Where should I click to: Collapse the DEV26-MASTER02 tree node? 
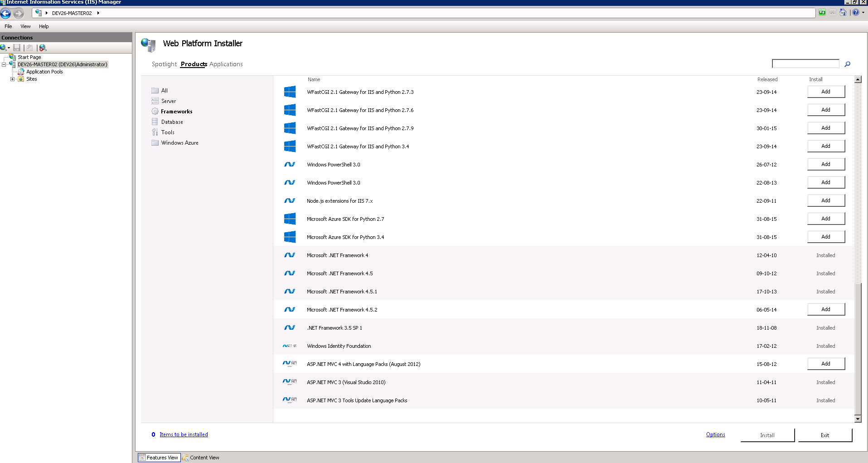(4, 64)
